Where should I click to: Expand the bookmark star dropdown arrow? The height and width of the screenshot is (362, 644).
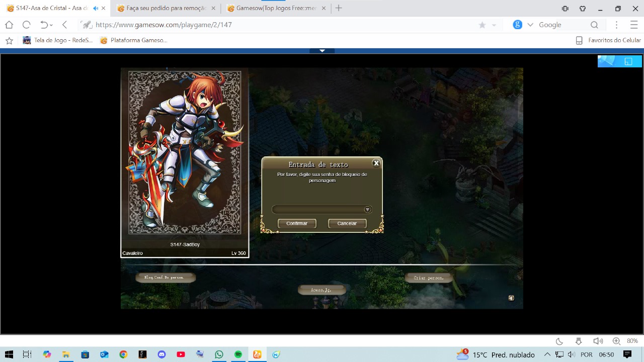[494, 25]
